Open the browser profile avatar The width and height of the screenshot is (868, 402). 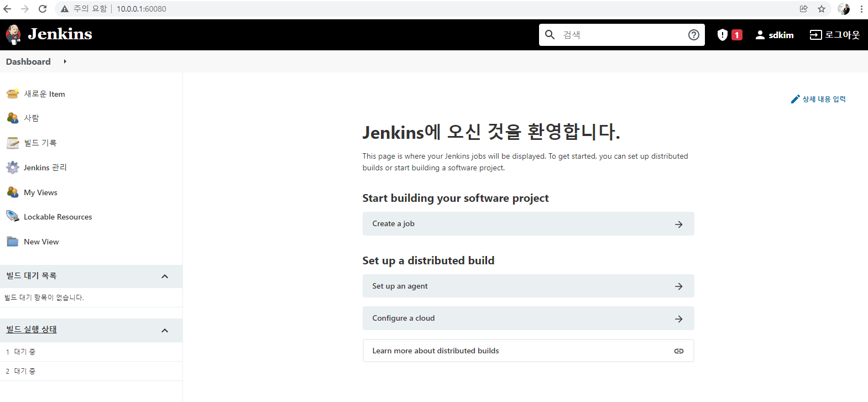[x=844, y=9]
